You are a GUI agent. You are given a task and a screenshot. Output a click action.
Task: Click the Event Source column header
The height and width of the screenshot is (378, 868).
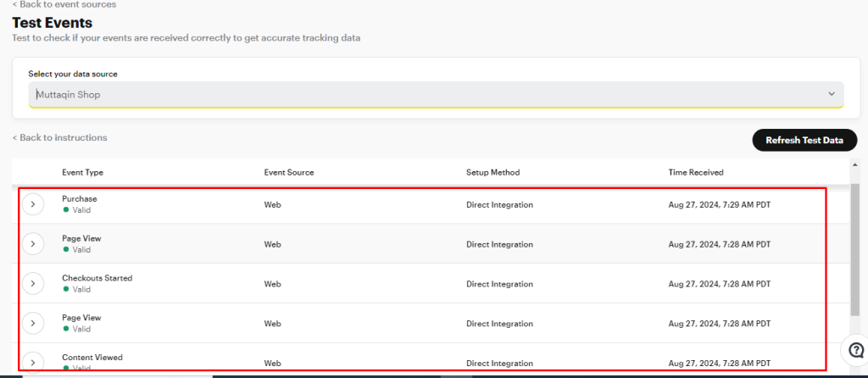coord(289,172)
